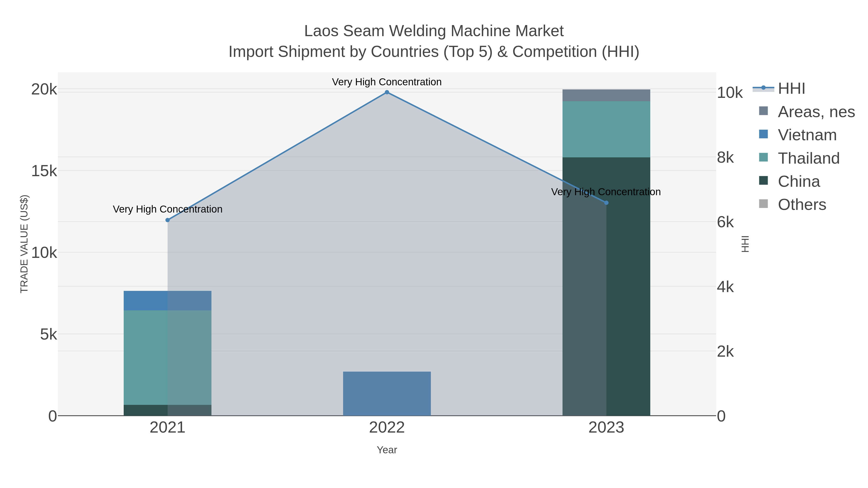Click the 2022 x-axis label

pos(387,428)
